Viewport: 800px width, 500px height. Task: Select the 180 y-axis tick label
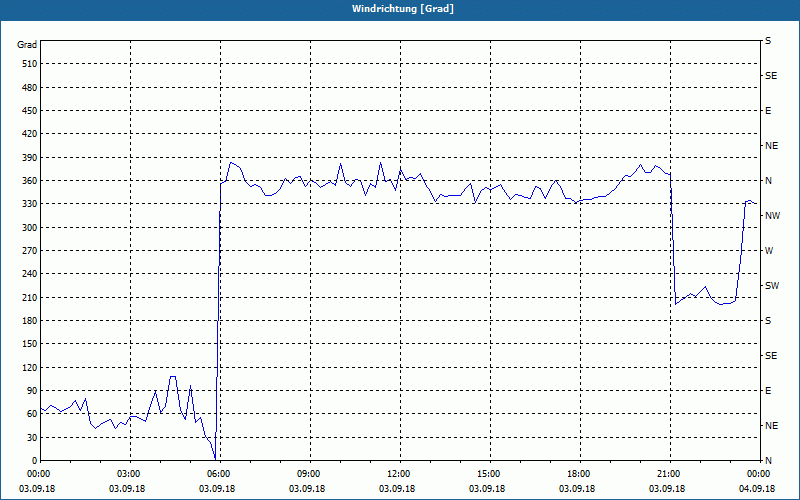(30, 321)
